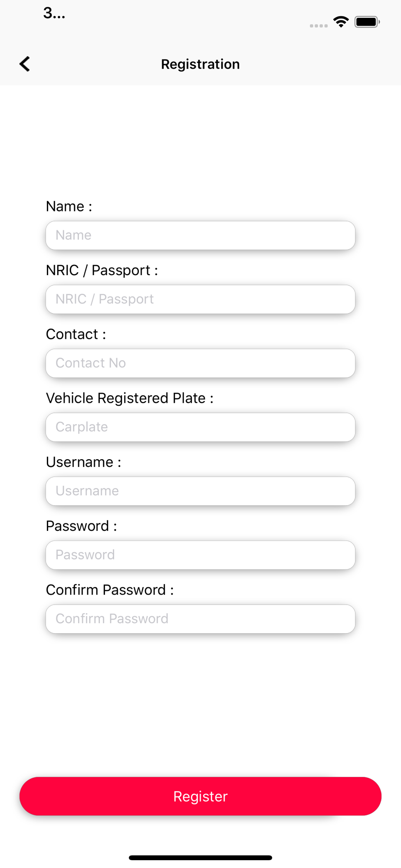
Task: Activate the Carplate input field
Action: [x=200, y=427]
